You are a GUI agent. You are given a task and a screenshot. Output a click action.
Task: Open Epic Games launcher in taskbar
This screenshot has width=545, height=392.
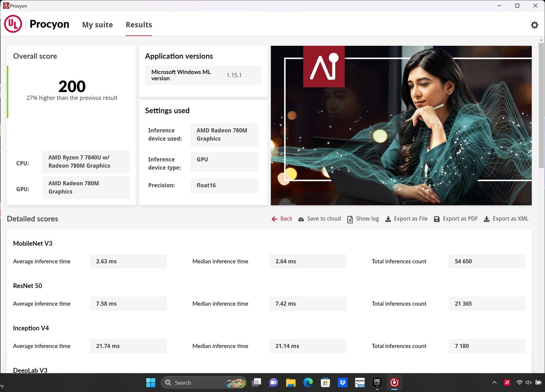(377, 383)
